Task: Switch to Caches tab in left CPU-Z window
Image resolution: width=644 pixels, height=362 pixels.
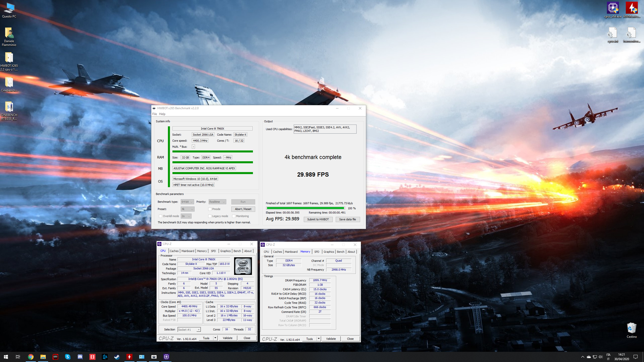Action: [174, 251]
